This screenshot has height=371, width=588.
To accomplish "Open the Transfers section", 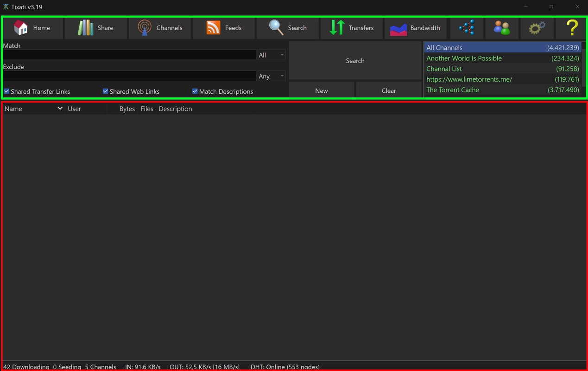I will coord(352,28).
